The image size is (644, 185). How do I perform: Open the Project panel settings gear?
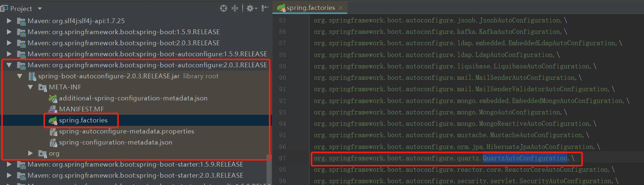pos(252,8)
